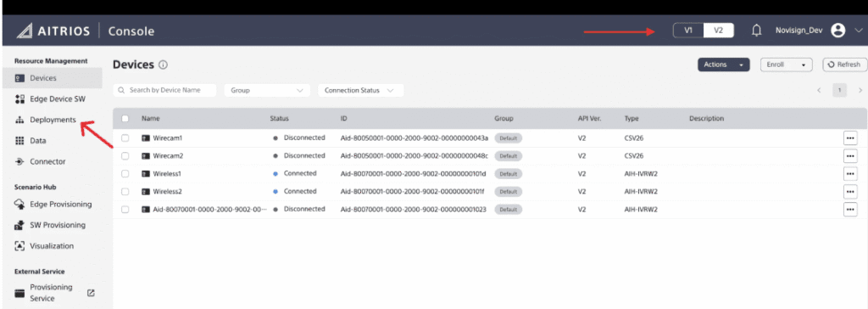Go to the next page arrow
Viewport: 868px width, 309px height.
click(860, 91)
